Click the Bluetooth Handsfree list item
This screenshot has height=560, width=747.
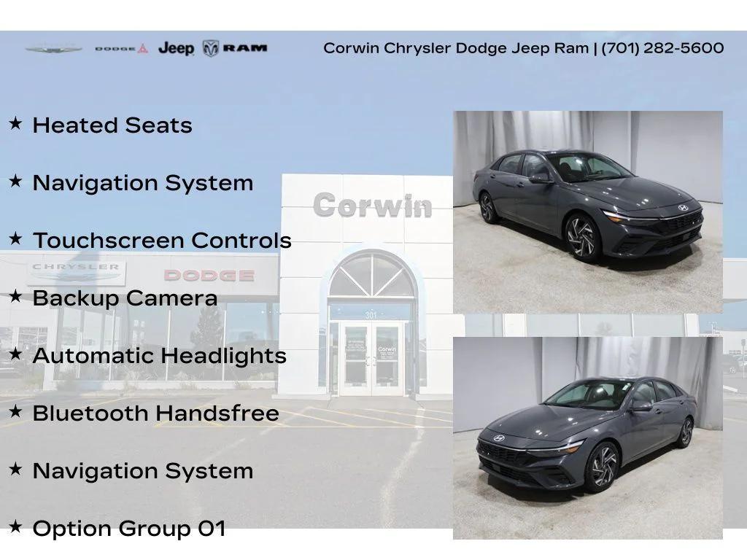click(155, 413)
